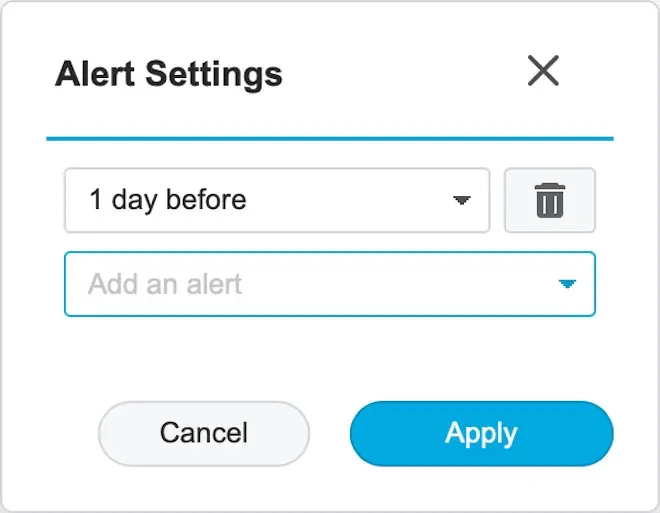Click the X icon beside the title
The height and width of the screenshot is (513, 660).
coord(543,71)
